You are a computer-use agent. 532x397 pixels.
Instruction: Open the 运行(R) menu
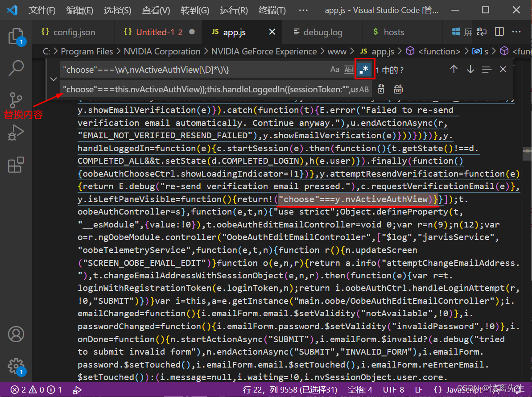234,11
